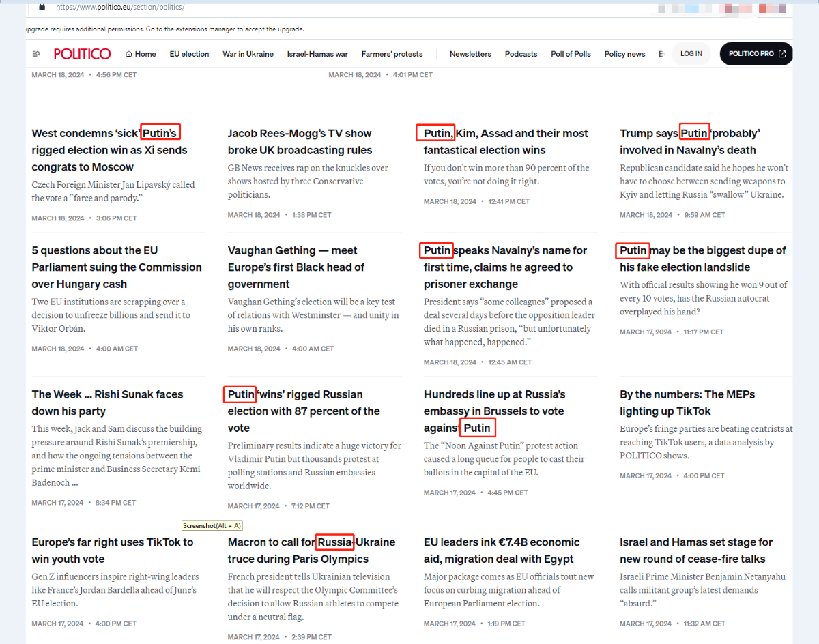Click the March 18, 2024 4:01 PM CET timestamp
Screen dimensions: 819x644
pos(380,75)
